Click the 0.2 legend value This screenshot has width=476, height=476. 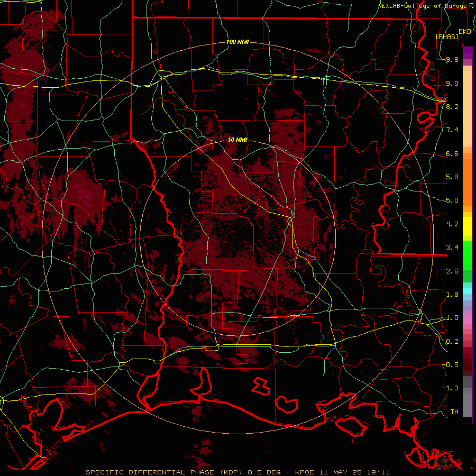pyautogui.click(x=452, y=341)
